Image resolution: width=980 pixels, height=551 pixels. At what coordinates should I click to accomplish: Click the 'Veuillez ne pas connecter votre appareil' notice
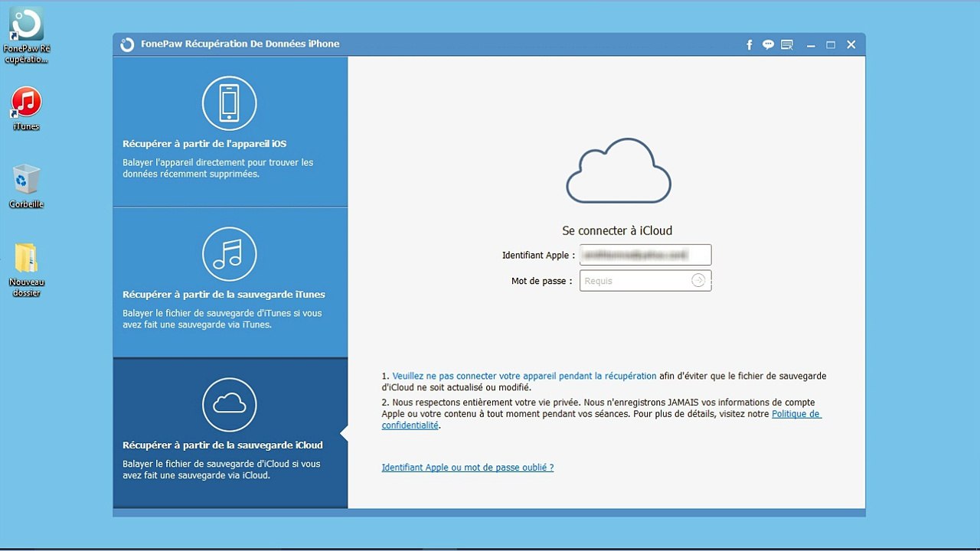pos(524,377)
